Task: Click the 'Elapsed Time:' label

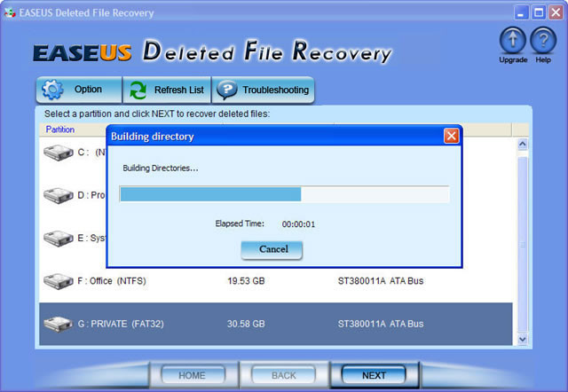Action: click(240, 223)
